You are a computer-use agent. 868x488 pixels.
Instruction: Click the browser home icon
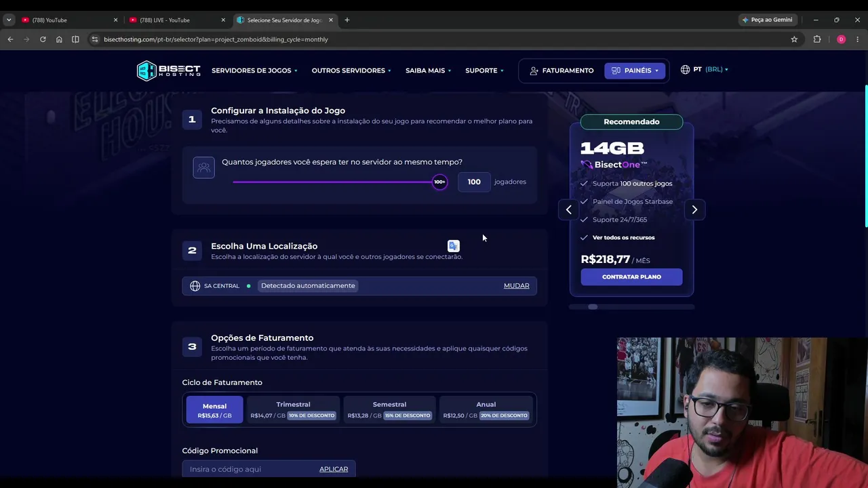point(59,39)
